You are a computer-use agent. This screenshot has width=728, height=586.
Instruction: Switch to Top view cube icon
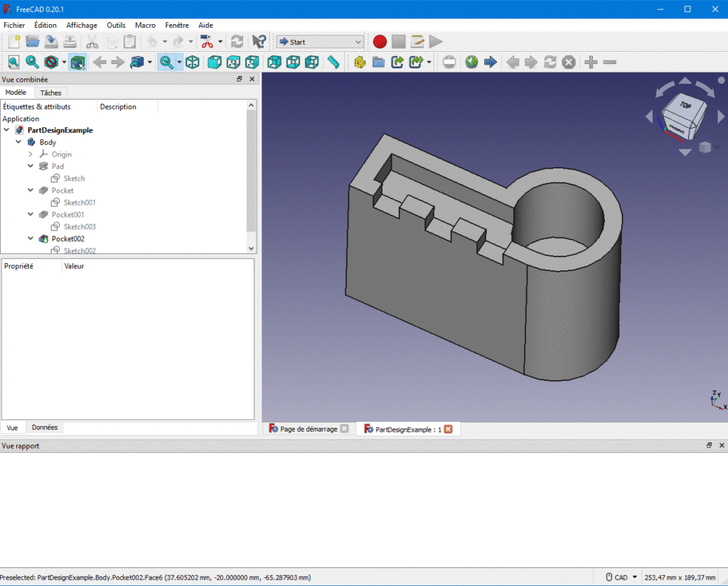pyautogui.click(x=233, y=62)
